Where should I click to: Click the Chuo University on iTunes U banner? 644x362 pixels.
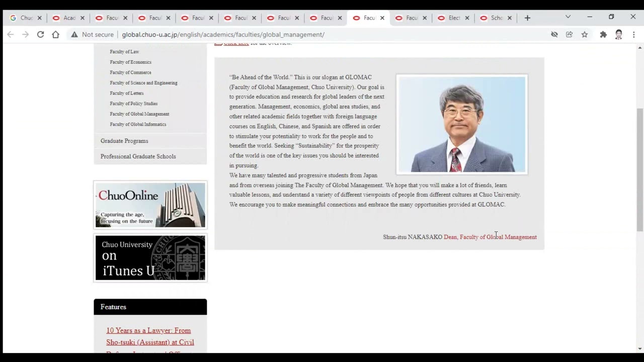tap(150, 258)
